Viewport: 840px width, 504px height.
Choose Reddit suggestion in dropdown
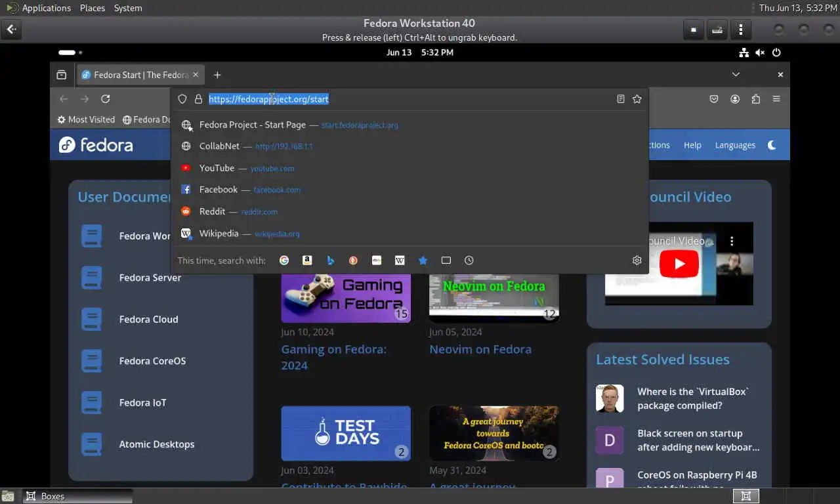[x=409, y=211]
